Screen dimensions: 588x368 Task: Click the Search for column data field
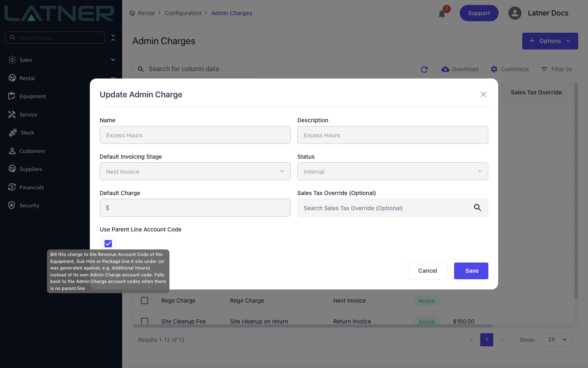(x=194, y=69)
